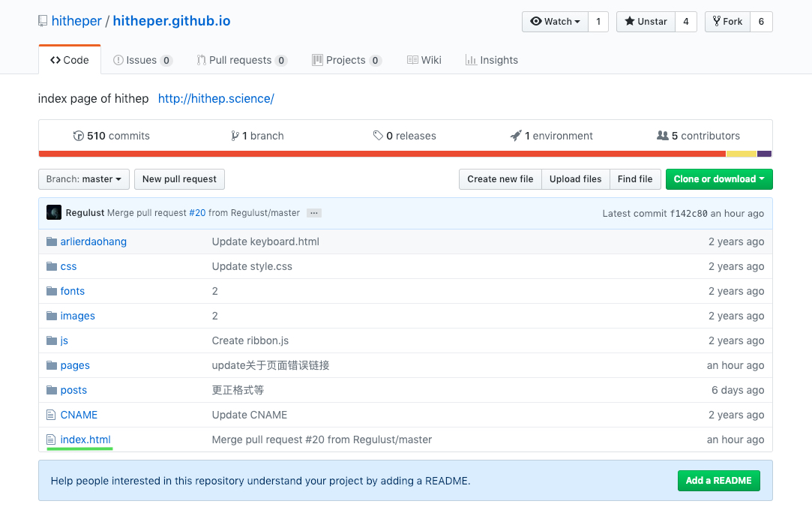Click the folder icon next to images
Viewport: 812px width, 519px height.
pyautogui.click(x=51, y=316)
